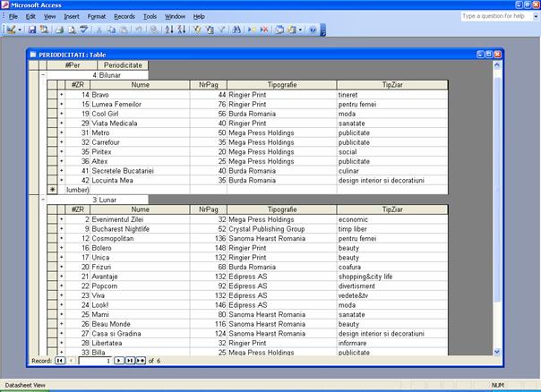Screen dimensions: 541x392
Task: Go to the next record button
Action: coord(119,360)
